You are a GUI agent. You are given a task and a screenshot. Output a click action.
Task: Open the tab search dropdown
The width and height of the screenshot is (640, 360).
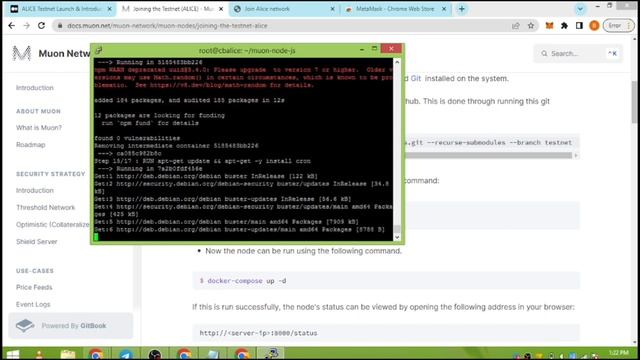pyautogui.click(x=580, y=9)
